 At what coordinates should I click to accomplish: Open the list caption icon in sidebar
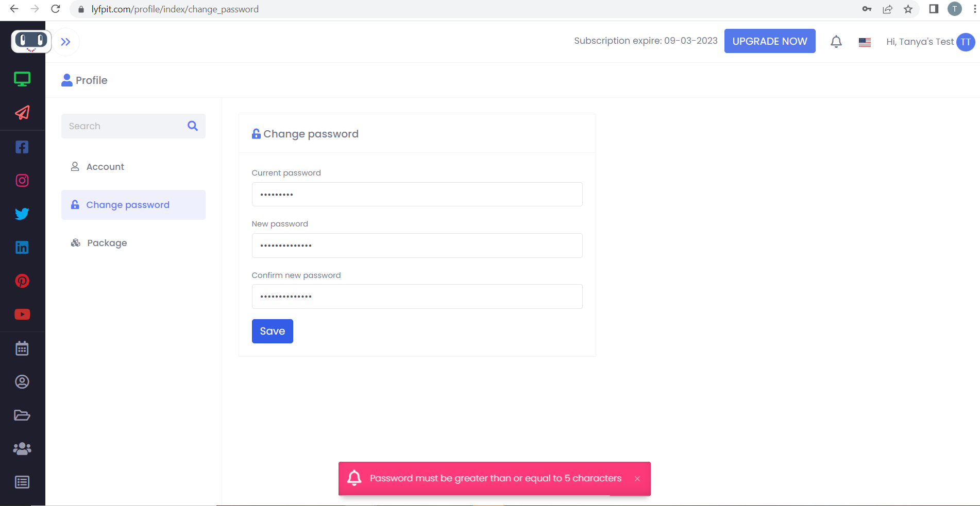pos(22,482)
